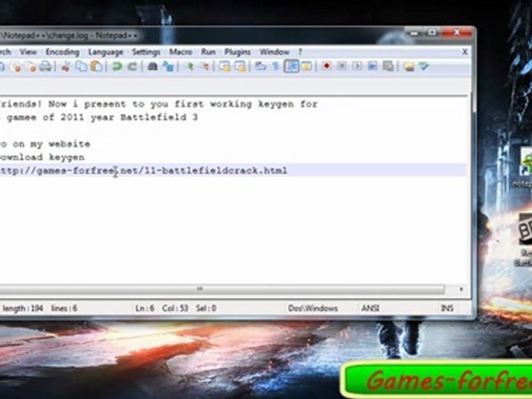Screen dimensions: 532x399
Task: Click the Synchronize Horizontal Scrolling icon
Action: coord(240,66)
